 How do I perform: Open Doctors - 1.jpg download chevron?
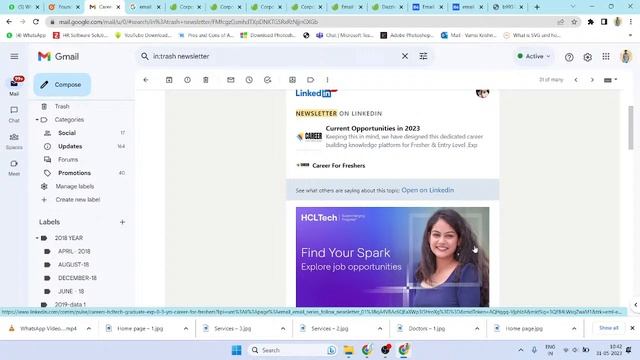(x=477, y=328)
